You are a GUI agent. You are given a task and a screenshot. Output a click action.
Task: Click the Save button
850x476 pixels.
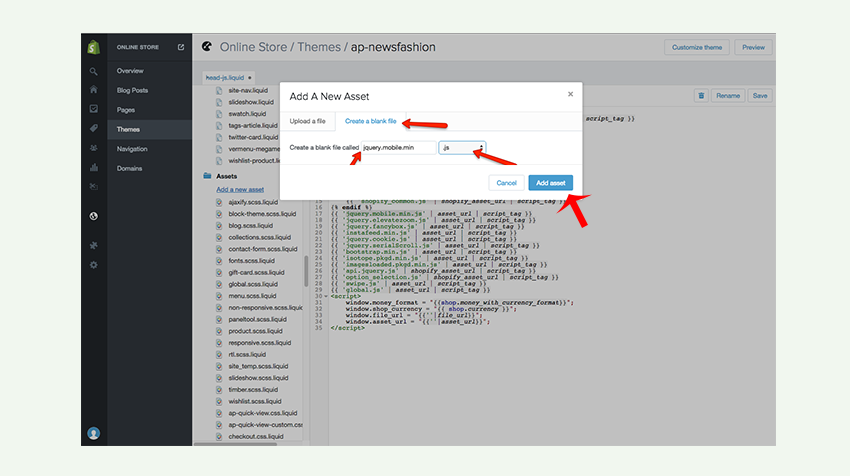pos(759,96)
